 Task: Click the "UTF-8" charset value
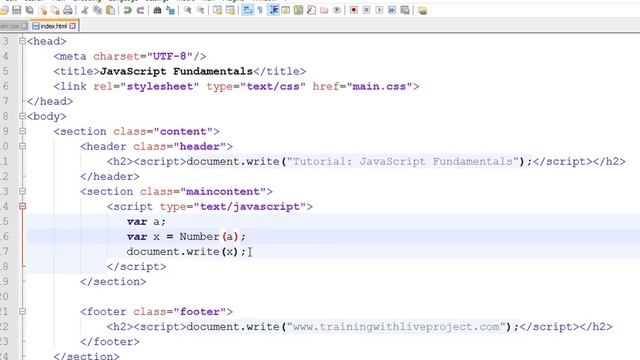[170, 56]
